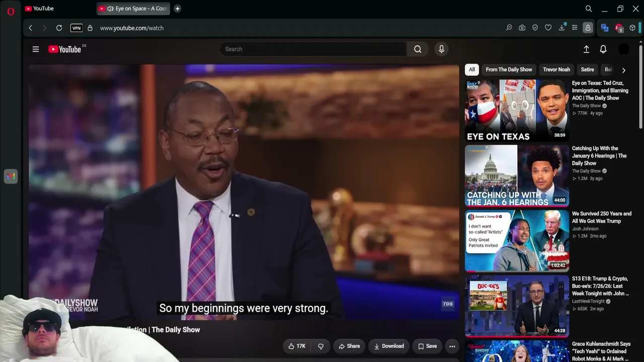Open the YouTube account avatar menu

point(623,49)
